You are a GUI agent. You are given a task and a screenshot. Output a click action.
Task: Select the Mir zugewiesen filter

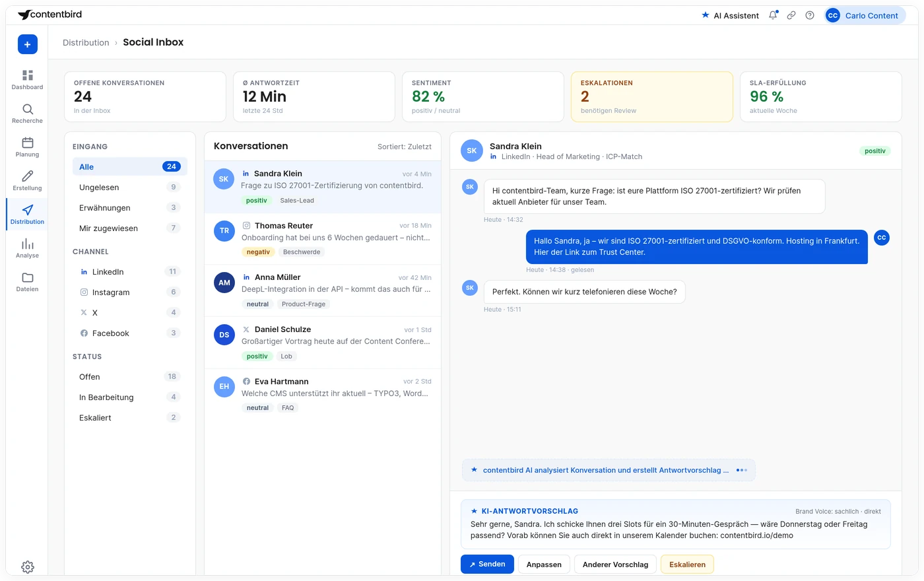pyautogui.click(x=129, y=228)
